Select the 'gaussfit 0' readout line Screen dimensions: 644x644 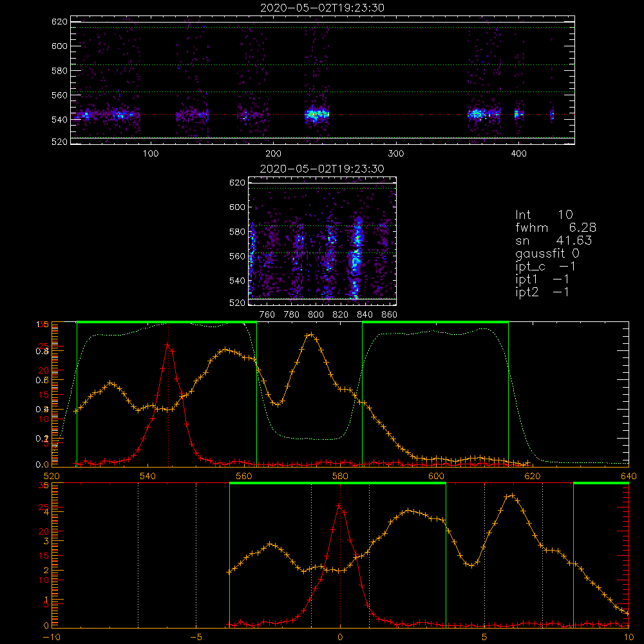[x=547, y=253]
